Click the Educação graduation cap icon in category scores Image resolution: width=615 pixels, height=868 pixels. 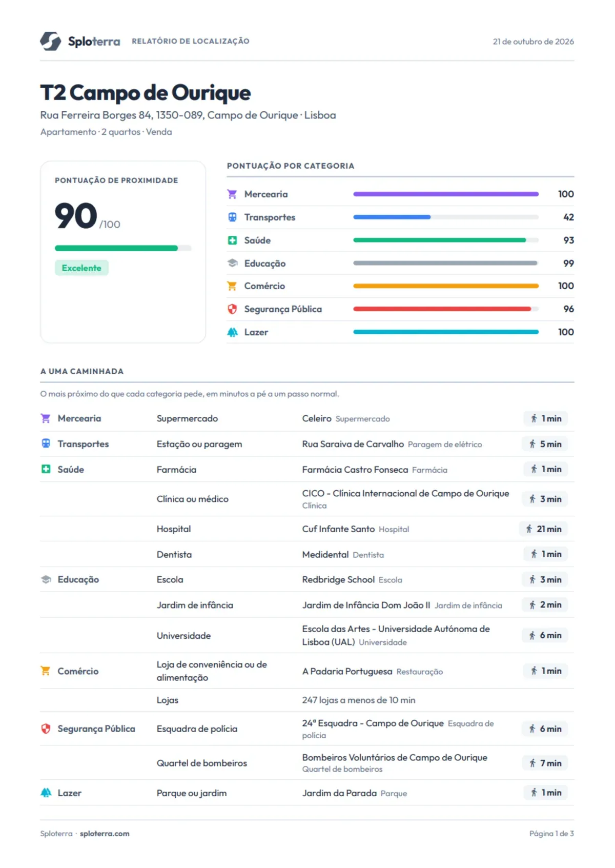232,263
